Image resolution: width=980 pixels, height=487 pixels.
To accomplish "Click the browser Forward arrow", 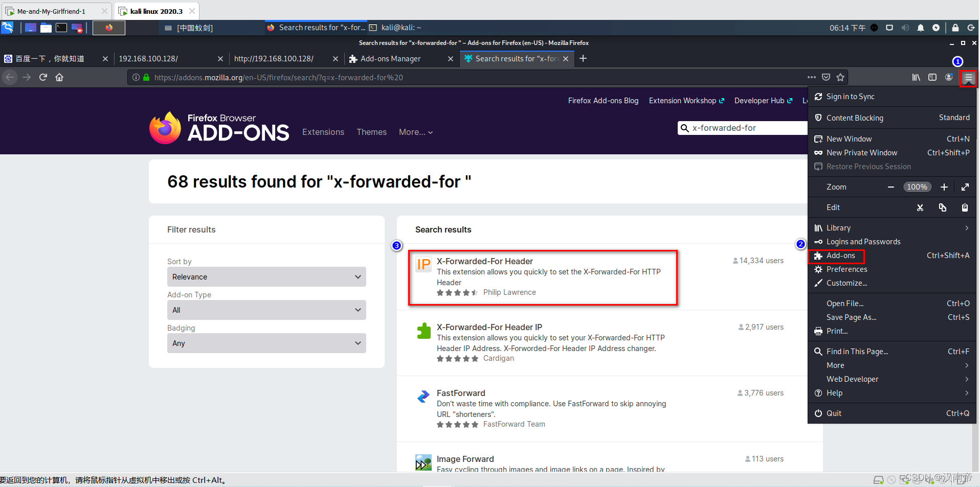I will click(27, 77).
